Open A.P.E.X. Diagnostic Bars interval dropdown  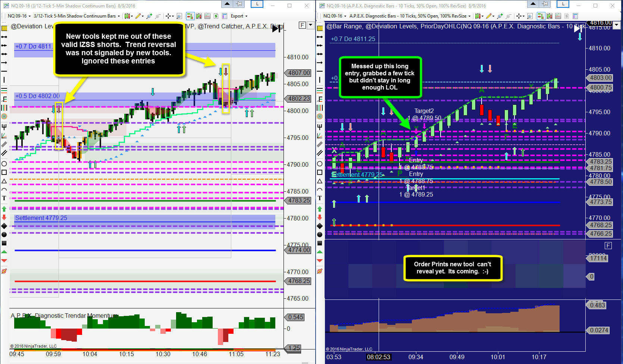410,16
